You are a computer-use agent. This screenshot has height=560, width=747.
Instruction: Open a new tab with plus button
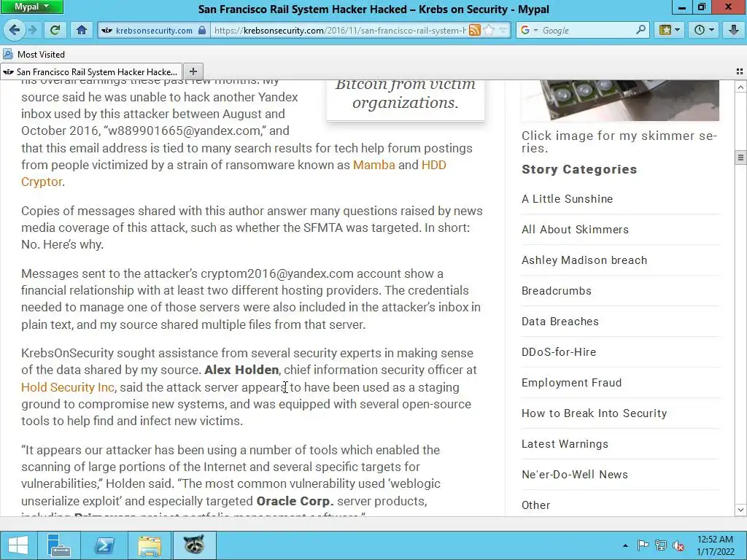coord(193,71)
